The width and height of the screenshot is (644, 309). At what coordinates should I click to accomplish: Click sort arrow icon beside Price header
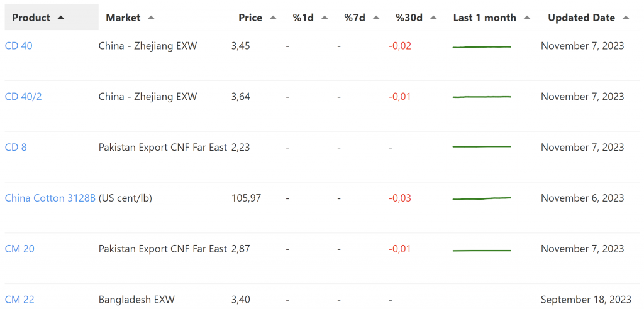coord(272,18)
